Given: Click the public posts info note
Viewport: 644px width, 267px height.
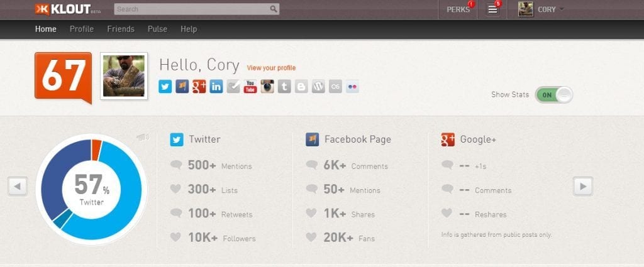Looking at the screenshot, I should coord(496,235).
